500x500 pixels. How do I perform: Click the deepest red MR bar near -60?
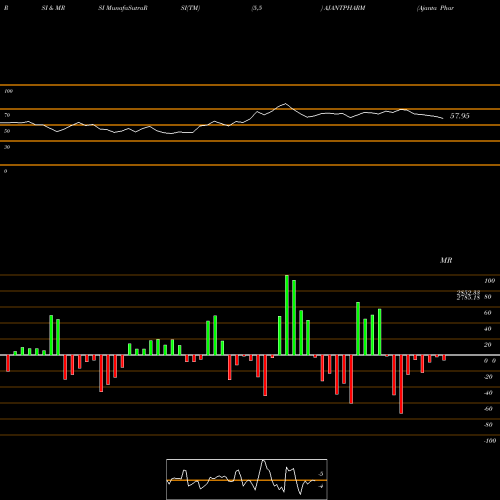click(401, 384)
